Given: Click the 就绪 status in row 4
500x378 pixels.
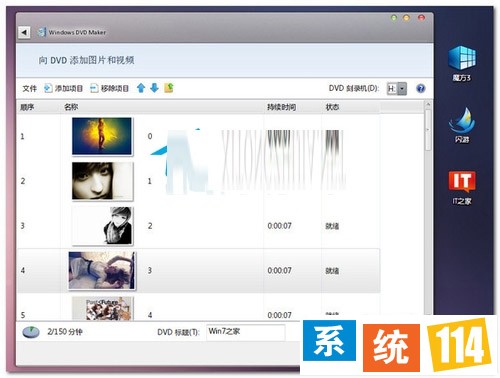Looking at the screenshot, I should (332, 271).
